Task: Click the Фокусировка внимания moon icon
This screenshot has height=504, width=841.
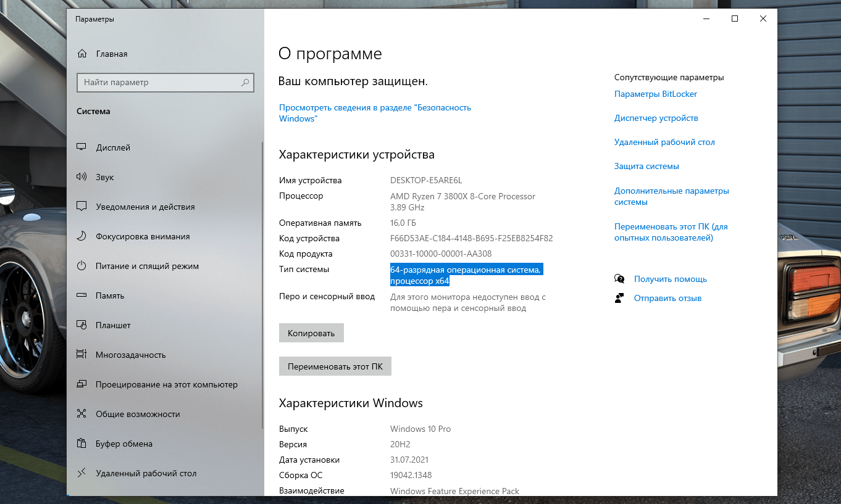Action: [81, 236]
